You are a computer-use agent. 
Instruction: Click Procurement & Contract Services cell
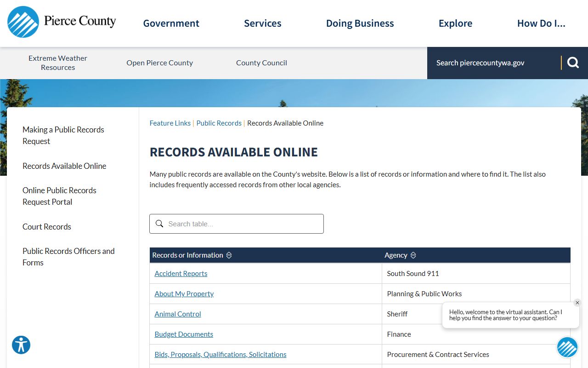pos(476,354)
